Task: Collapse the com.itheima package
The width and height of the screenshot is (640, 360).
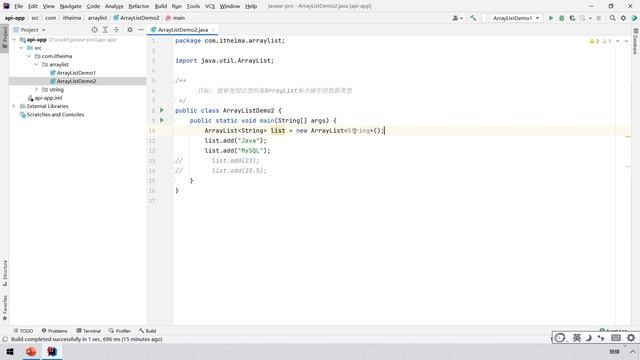Action: pos(29,56)
